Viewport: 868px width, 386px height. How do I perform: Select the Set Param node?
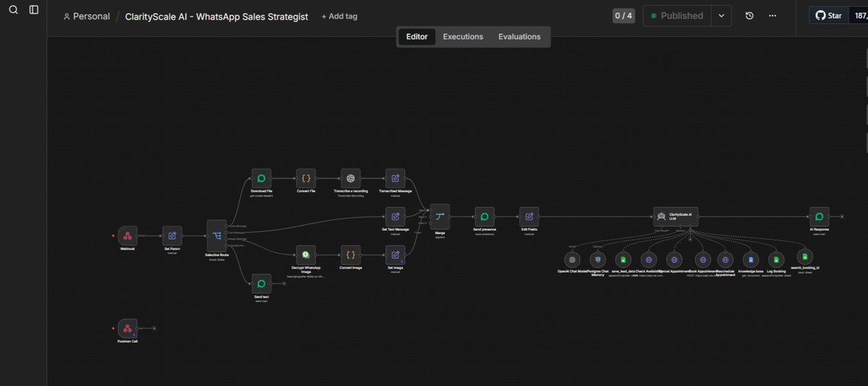pyautogui.click(x=172, y=235)
